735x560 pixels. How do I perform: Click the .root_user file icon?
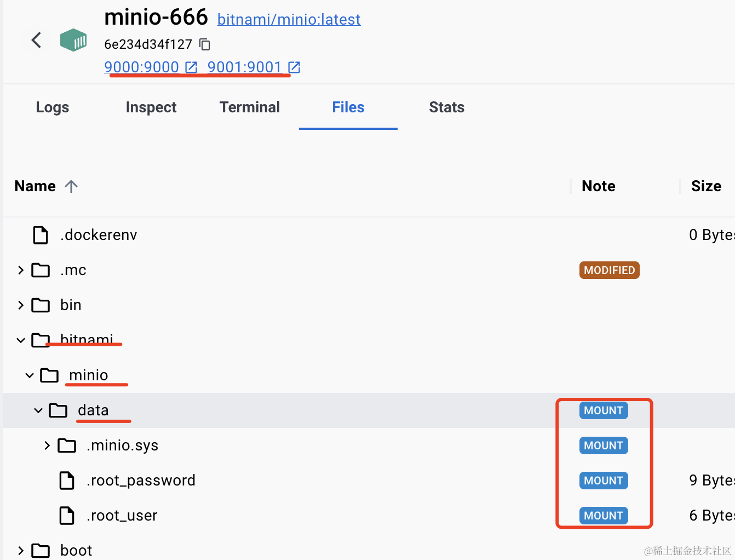67,516
